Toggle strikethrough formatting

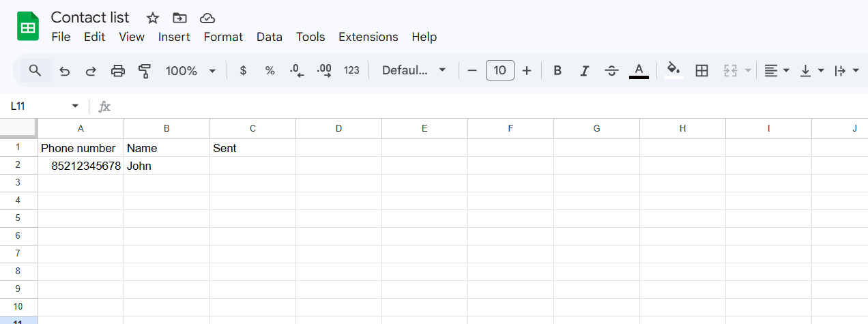pyautogui.click(x=611, y=70)
